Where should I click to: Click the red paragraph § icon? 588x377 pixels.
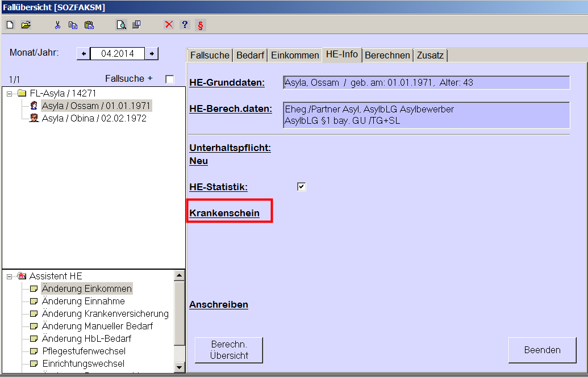(200, 25)
